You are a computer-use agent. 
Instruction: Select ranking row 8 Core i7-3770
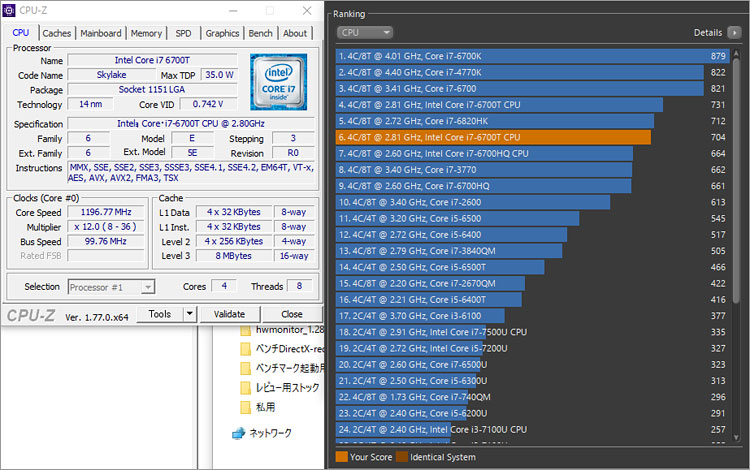click(x=532, y=170)
